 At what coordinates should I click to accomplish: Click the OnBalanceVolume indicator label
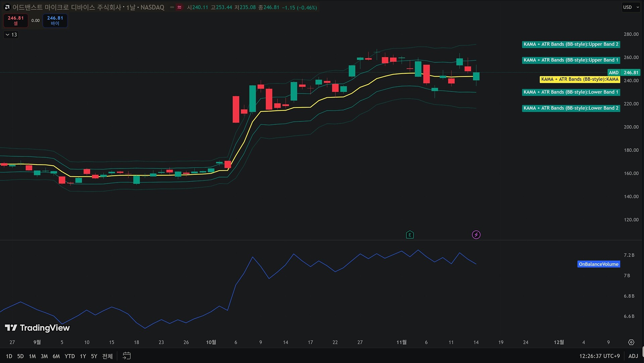(x=598, y=264)
